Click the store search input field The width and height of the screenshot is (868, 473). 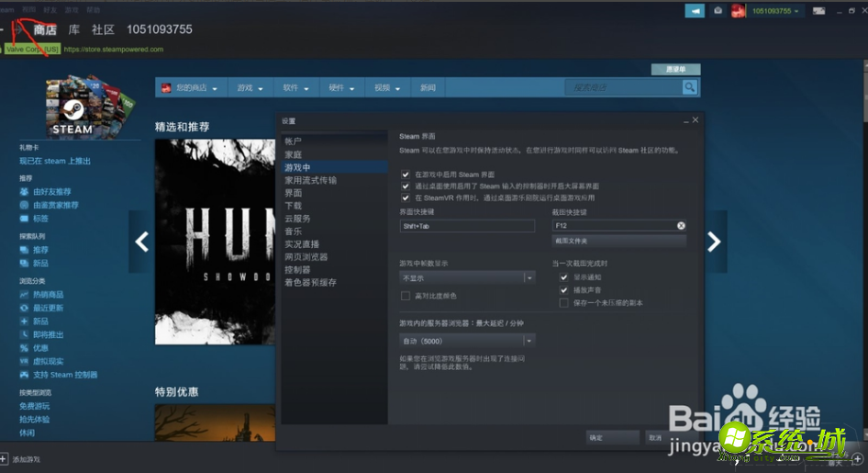[624, 87]
